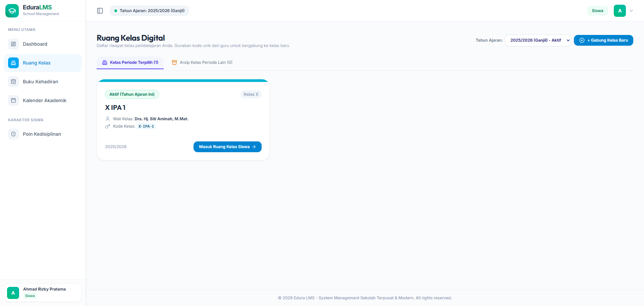The width and height of the screenshot is (644, 306).
Task: Click the X-IPA-1 class code
Action: [x=146, y=127]
